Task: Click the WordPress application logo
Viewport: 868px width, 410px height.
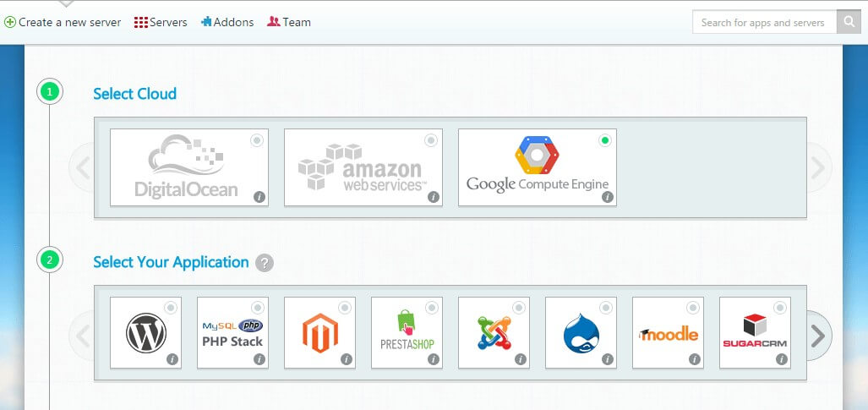Action: click(146, 333)
